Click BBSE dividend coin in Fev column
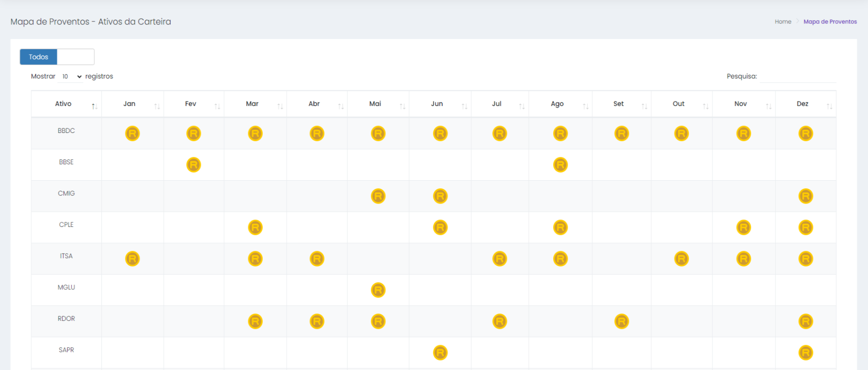868x370 pixels. (x=193, y=165)
